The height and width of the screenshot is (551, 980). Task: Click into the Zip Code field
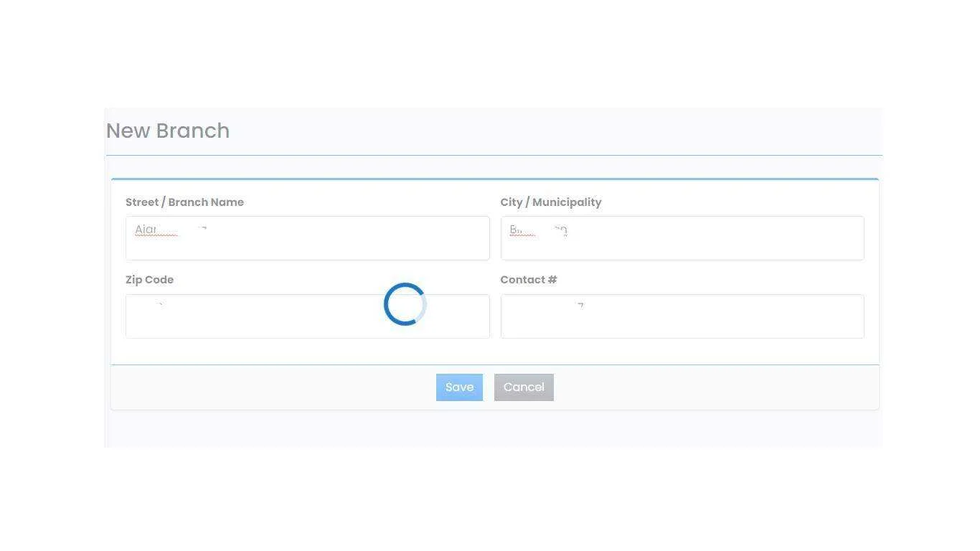click(308, 316)
